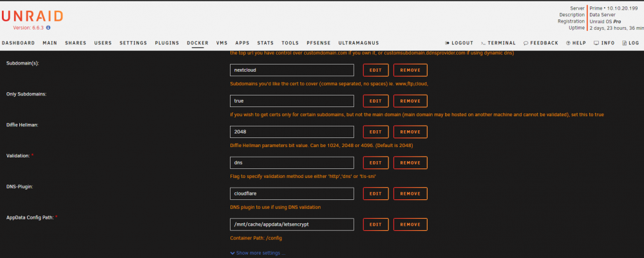The image size is (644, 258).
Task: Edit the DNS-Plugin setting
Action: coord(376,193)
